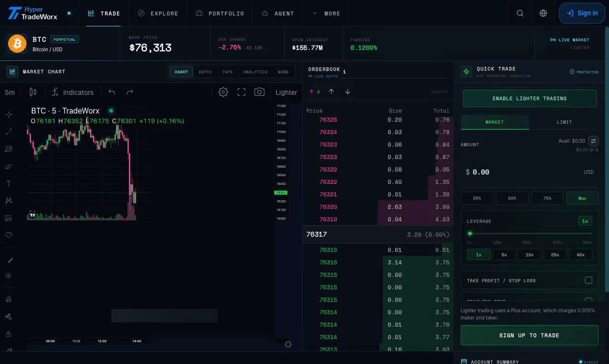The width and height of the screenshot is (609, 364).
Task: Open the chart bottom-right settings gear
Action: tap(288, 344)
